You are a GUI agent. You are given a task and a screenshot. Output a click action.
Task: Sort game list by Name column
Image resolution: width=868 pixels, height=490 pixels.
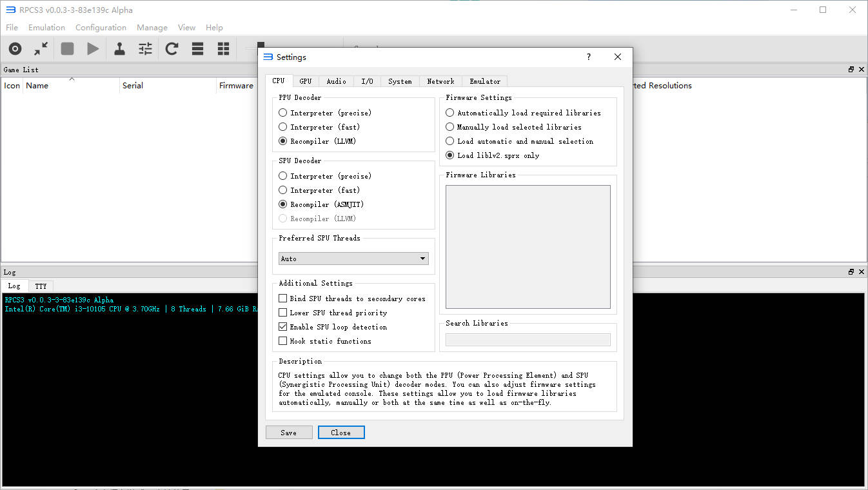pyautogui.click(x=71, y=85)
